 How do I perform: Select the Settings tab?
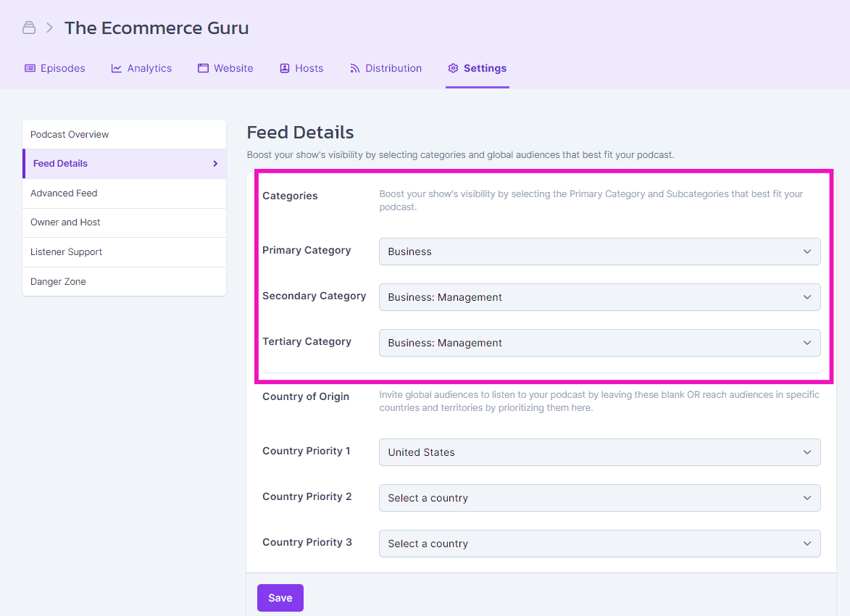pos(478,68)
